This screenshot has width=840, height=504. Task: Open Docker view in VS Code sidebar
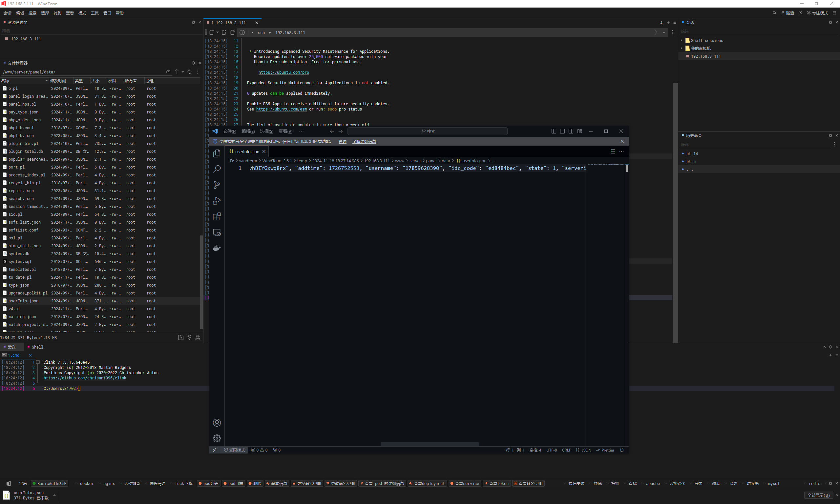tap(217, 248)
